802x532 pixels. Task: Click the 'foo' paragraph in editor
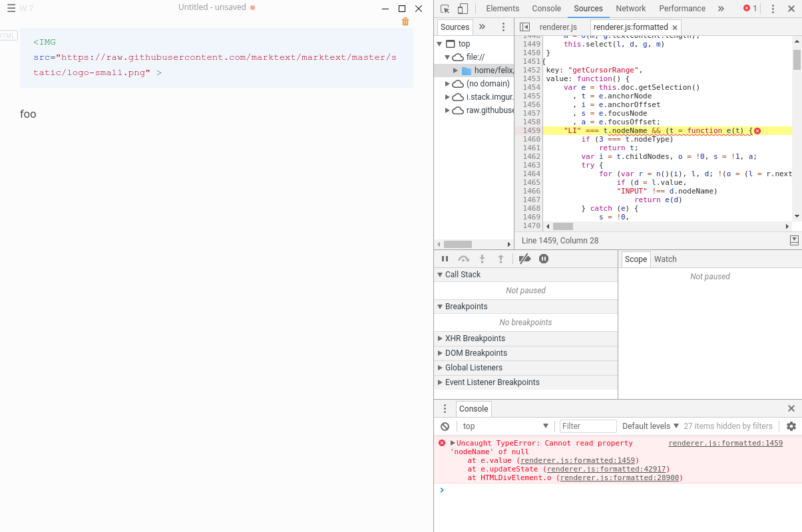pos(28,114)
